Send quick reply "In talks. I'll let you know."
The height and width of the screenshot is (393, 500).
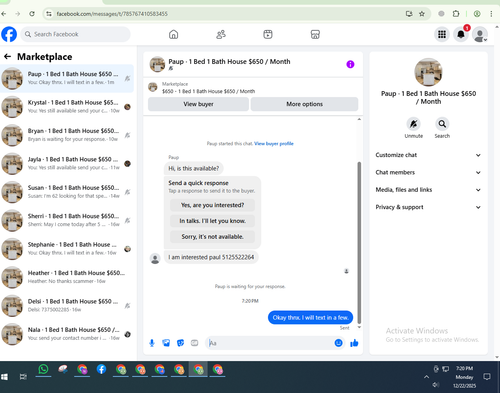coord(212,221)
